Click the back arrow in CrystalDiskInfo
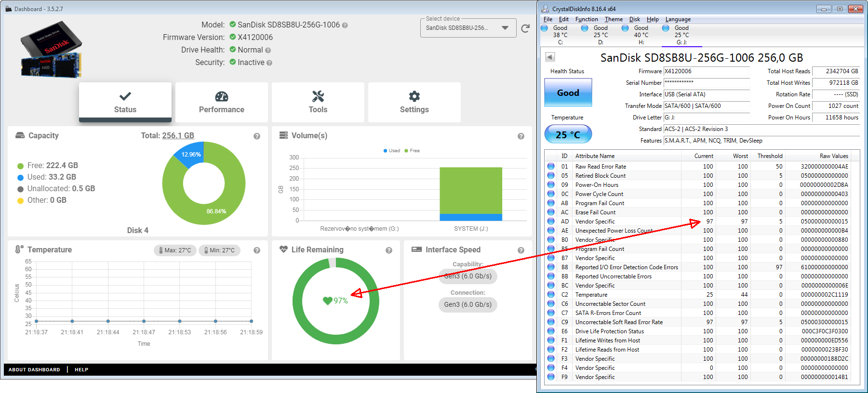 point(550,57)
